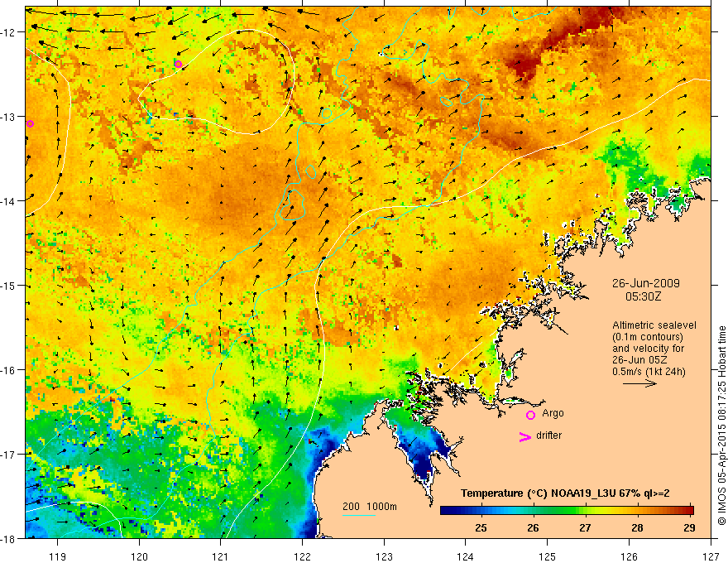The width and height of the screenshot is (728, 563).
Task: Click the longitude axis label 125
Action: [548, 556]
